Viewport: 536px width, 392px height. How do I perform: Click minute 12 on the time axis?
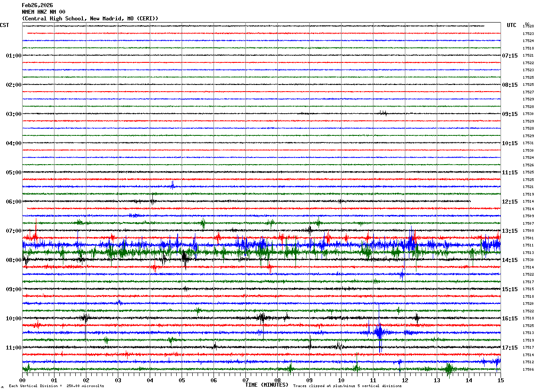tap(405, 380)
